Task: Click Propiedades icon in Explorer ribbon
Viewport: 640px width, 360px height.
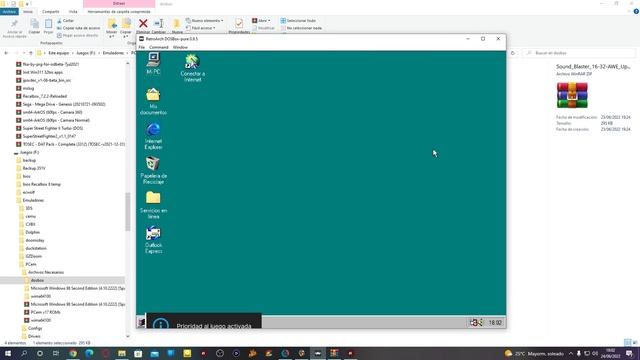Action: pyautogui.click(x=239, y=25)
